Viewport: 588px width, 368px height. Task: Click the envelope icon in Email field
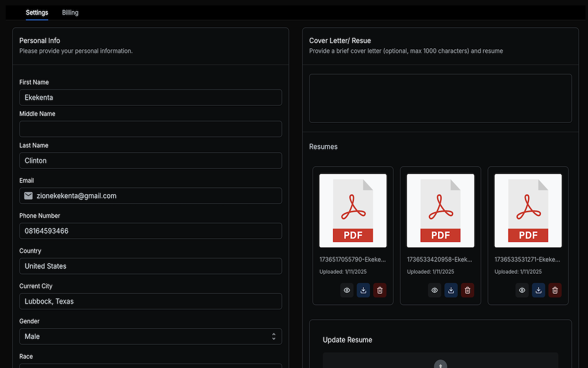click(28, 196)
